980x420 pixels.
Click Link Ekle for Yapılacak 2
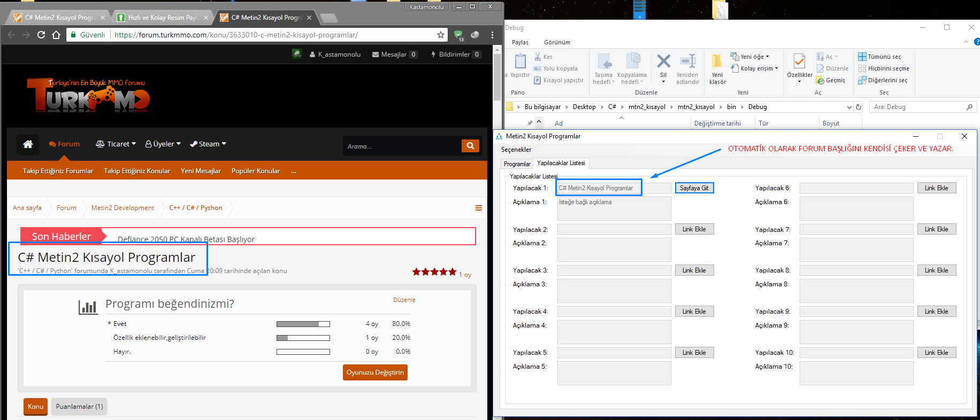(694, 229)
